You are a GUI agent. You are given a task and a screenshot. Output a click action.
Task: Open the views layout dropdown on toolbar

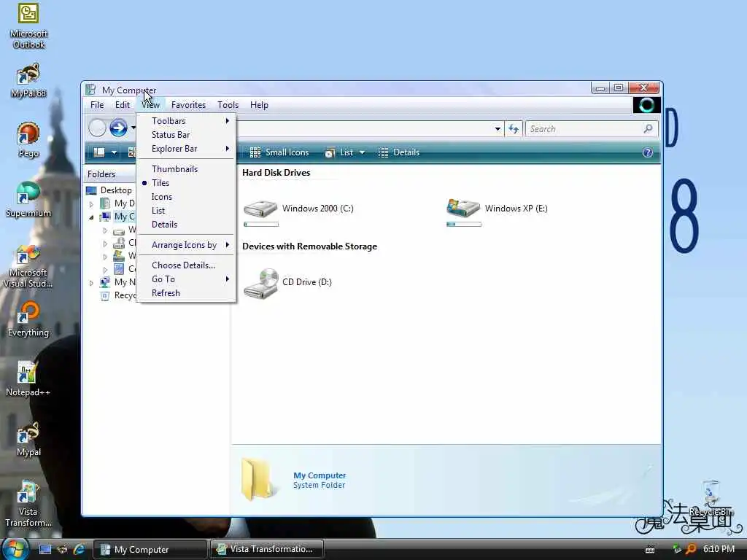click(x=113, y=152)
